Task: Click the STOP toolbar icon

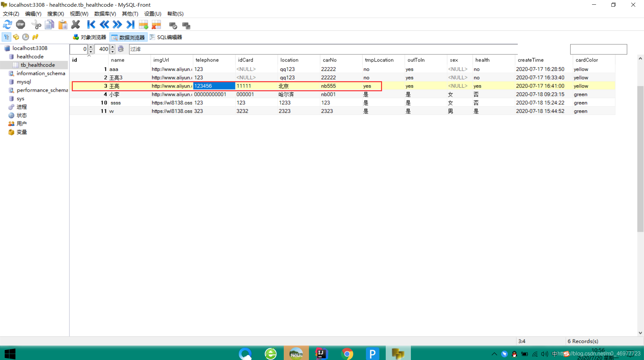Action: click(x=20, y=24)
